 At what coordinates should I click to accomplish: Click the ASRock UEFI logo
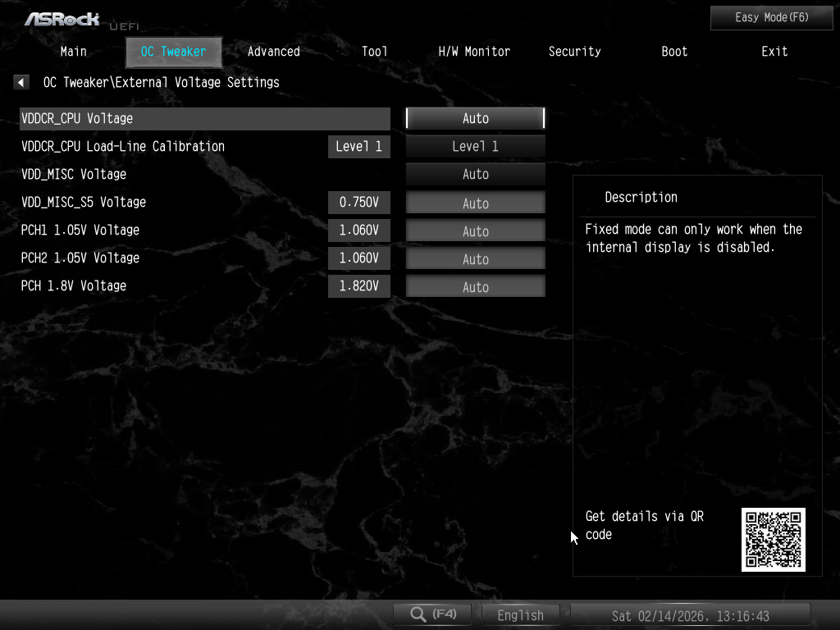click(82, 21)
